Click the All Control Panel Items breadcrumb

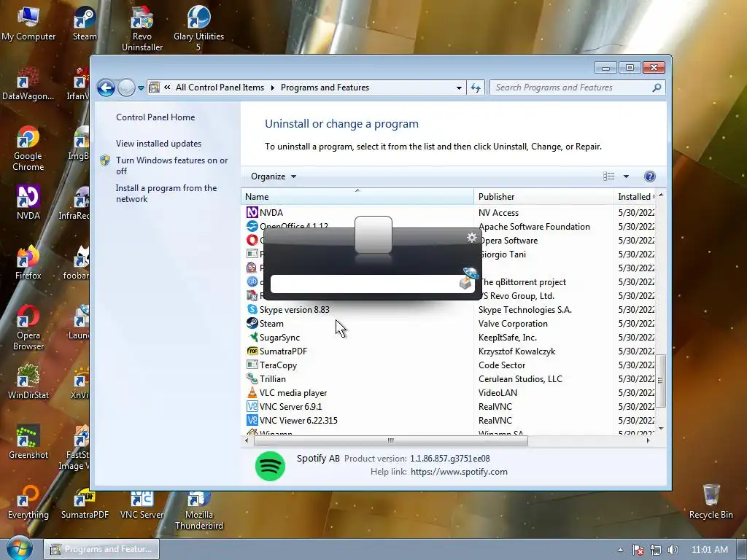pos(220,87)
